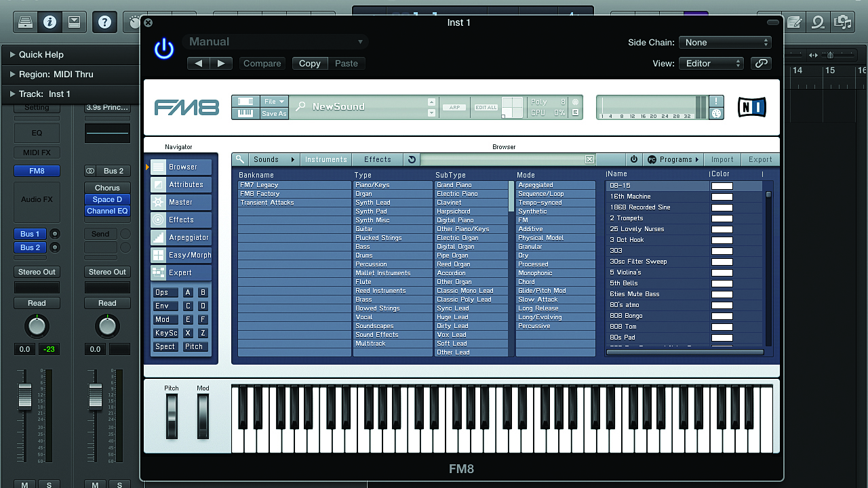
Task: Click the browser reset refresh icon
Action: pos(411,159)
